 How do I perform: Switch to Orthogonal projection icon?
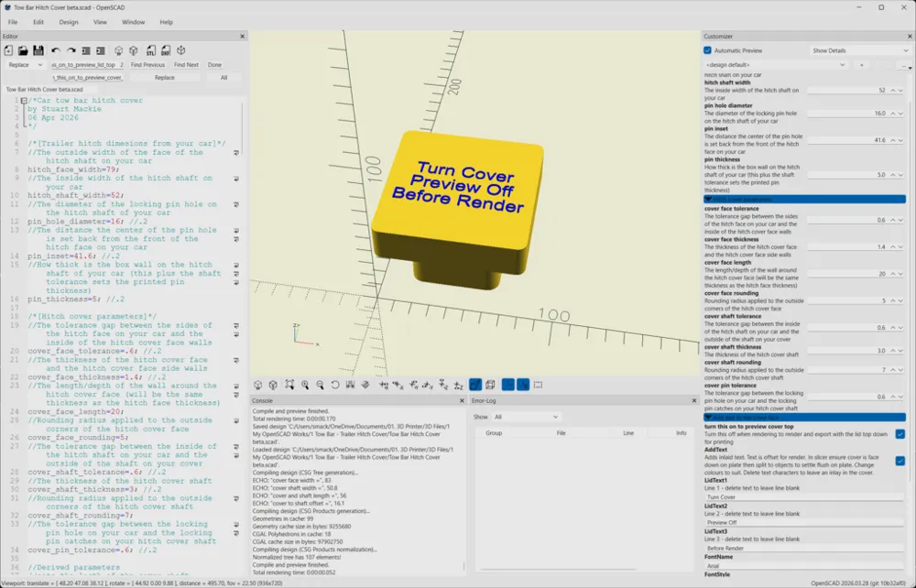click(x=490, y=385)
